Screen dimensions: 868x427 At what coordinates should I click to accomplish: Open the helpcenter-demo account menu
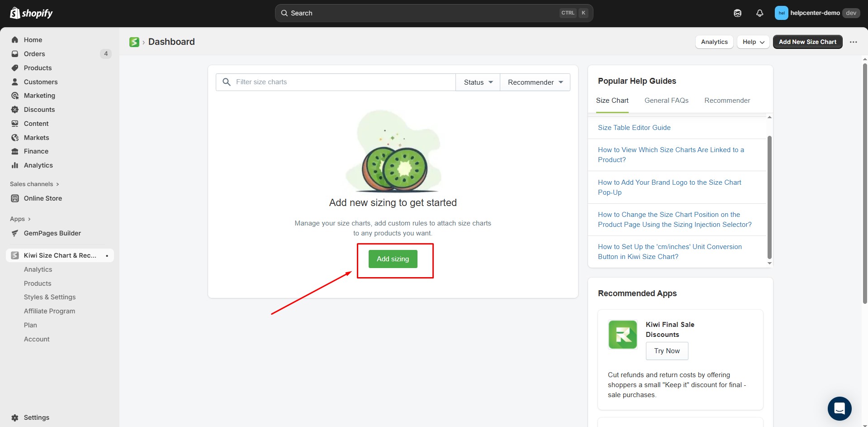tap(817, 13)
